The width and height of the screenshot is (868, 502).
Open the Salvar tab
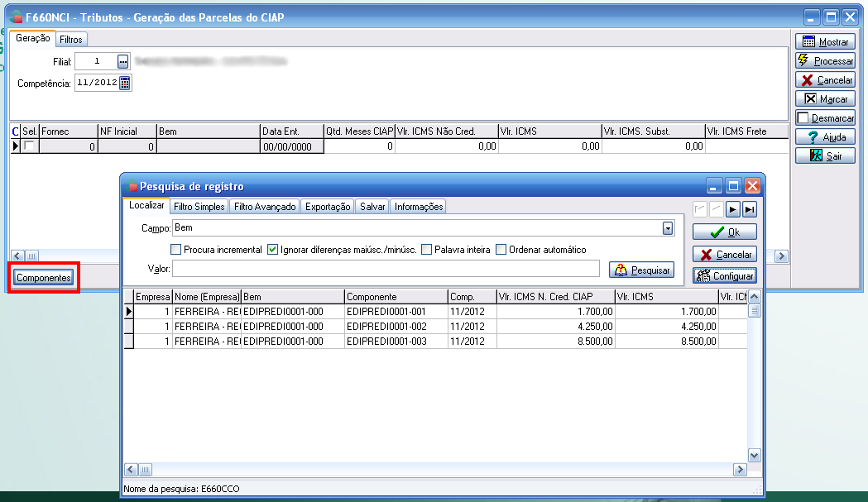coord(372,207)
